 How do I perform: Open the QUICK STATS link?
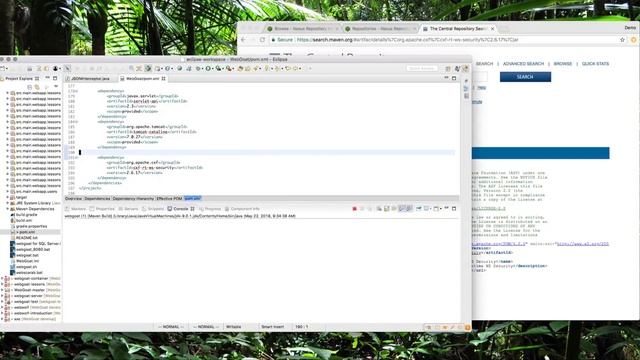pos(595,64)
